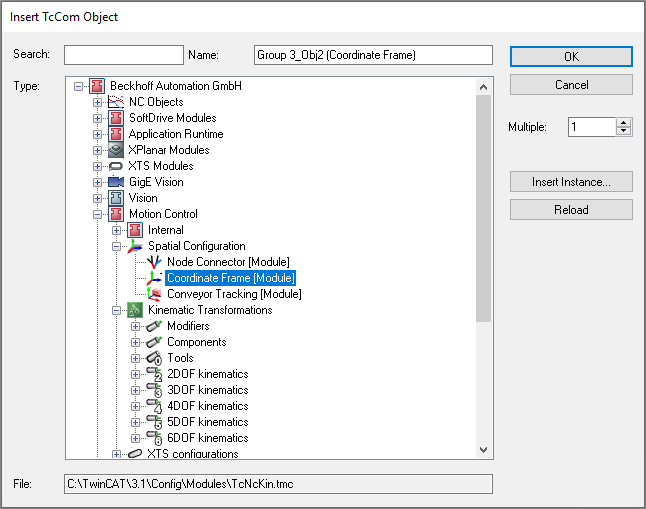This screenshot has width=646, height=509.
Task: Click the 4DOF kinematics icon
Action: (x=154, y=406)
